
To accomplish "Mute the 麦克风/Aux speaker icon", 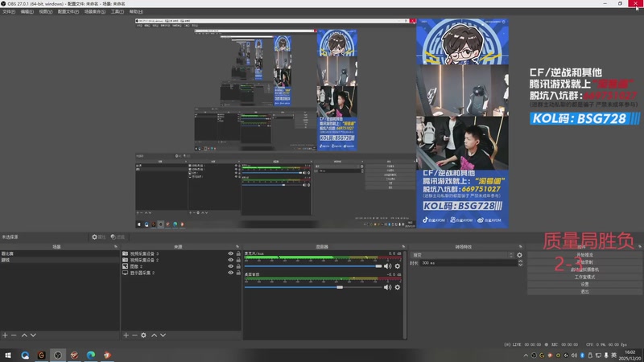I will coord(387,266).
